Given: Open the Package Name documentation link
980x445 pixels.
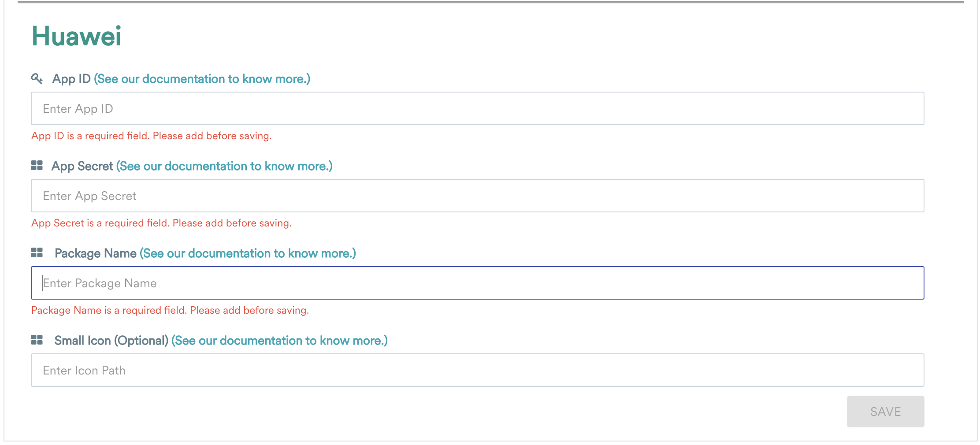Looking at the screenshot, I should click(x=248, y=253).
